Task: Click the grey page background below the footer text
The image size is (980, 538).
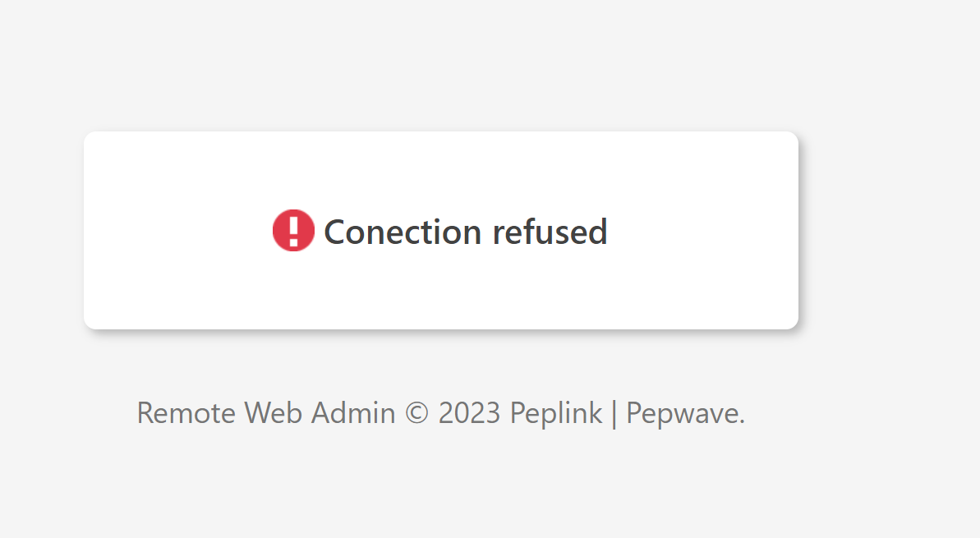Action: pyautogui.click(x=440, y=493)
